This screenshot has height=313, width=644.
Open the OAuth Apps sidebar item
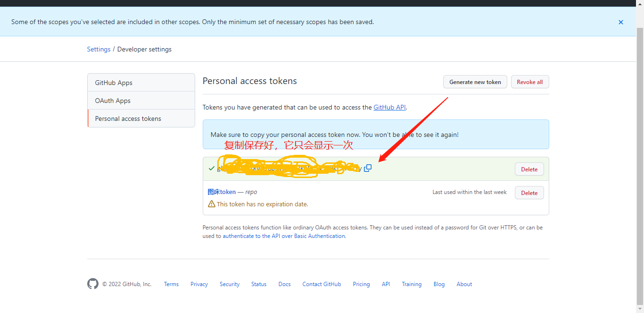[141, 101]
